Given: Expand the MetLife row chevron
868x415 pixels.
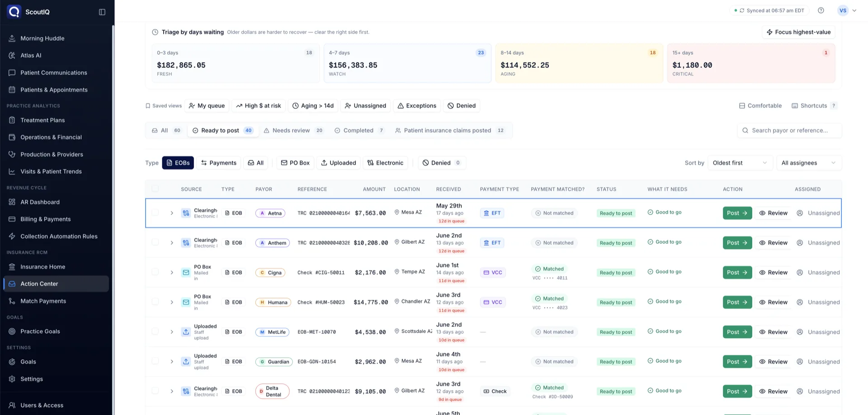Looking at the screenshot, I should 172,332.
